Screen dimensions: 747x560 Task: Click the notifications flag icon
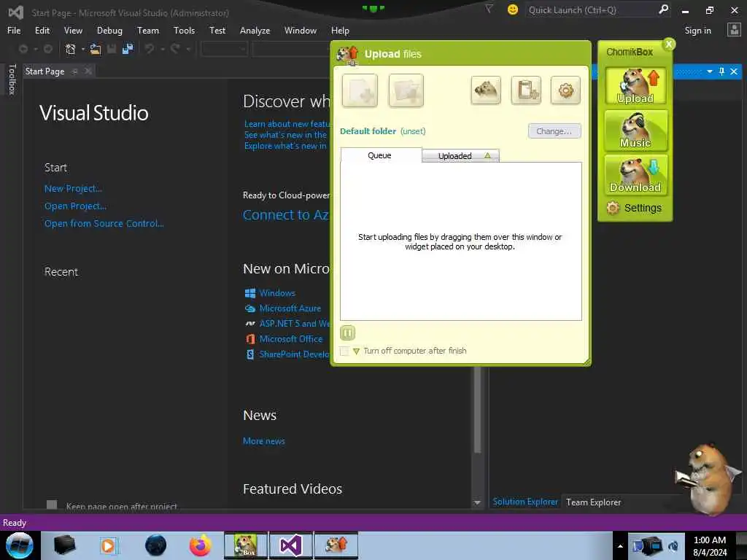[x=489, y=9]
